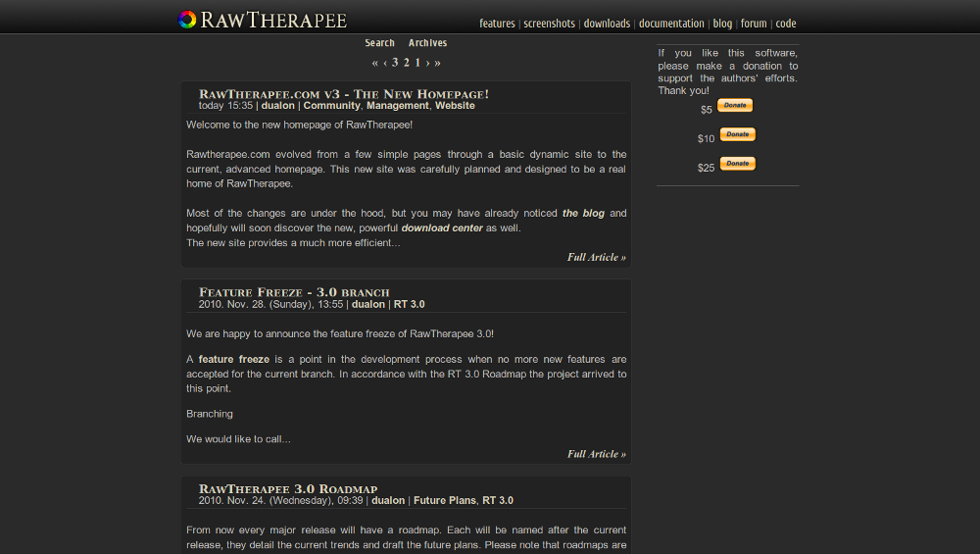Click the '2010. Nov. 24. (Wednesday), 09:39' date
This screenshot has height=554, width=980.
point(280,501)
